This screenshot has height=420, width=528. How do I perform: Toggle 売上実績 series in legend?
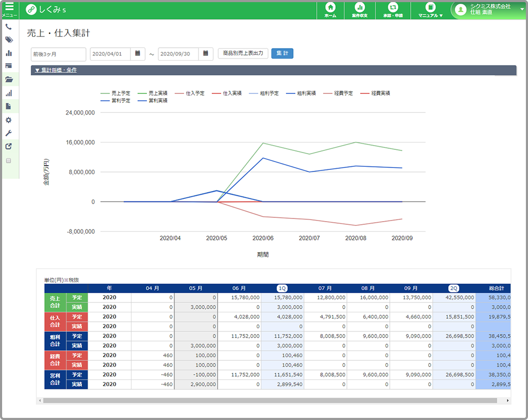(153, 93)
